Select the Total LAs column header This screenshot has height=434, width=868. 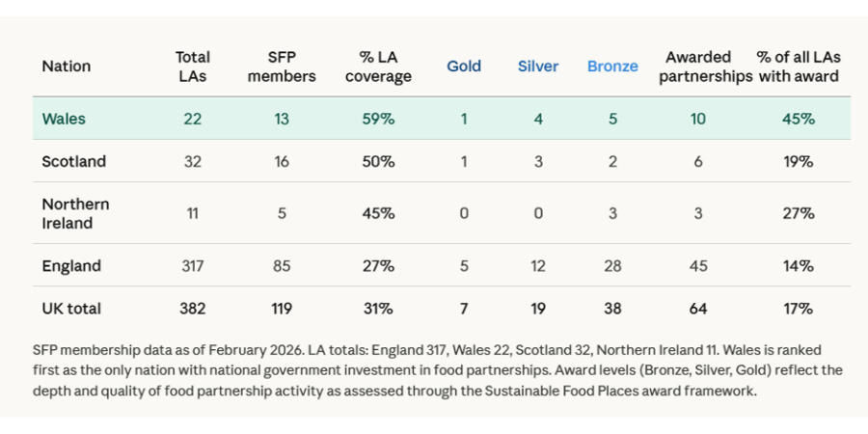click(x=193, y=67)
